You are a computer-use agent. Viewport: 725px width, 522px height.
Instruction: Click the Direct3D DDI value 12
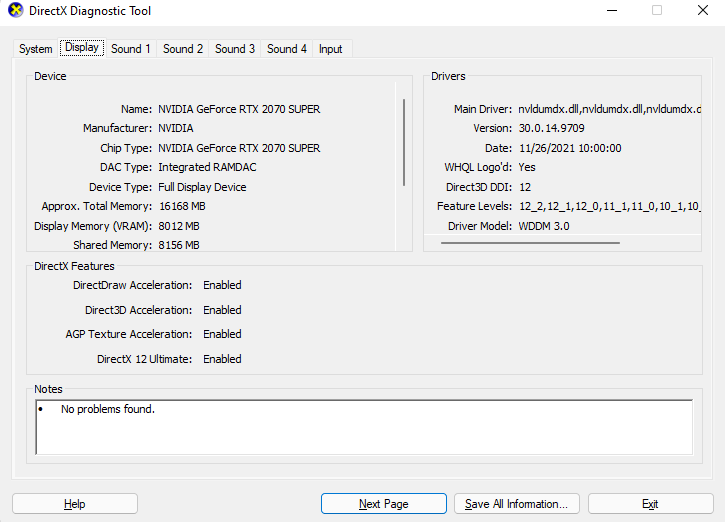[525, 187]
